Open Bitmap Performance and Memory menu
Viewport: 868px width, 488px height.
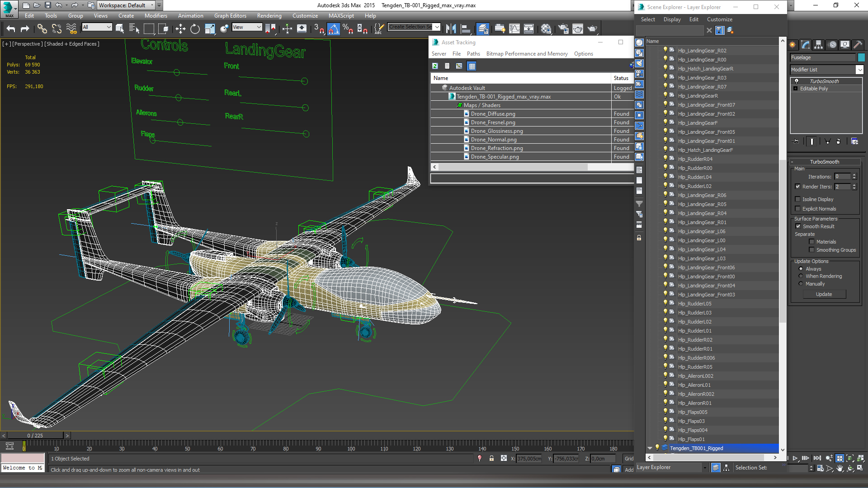pyautogui.click(x=527, y=54)
